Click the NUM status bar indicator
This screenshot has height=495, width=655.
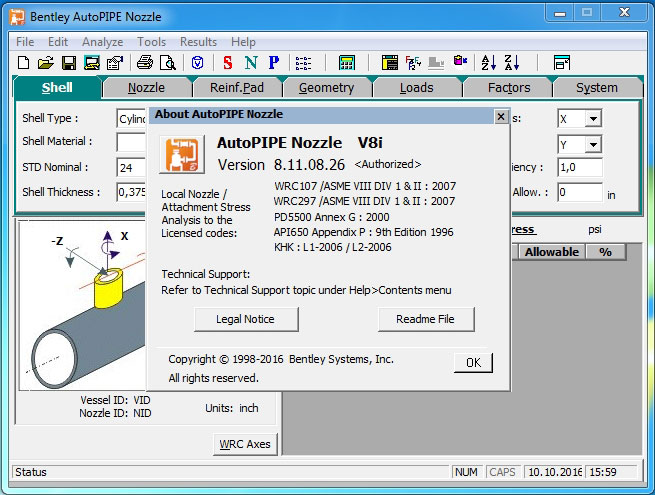(466, 472)
